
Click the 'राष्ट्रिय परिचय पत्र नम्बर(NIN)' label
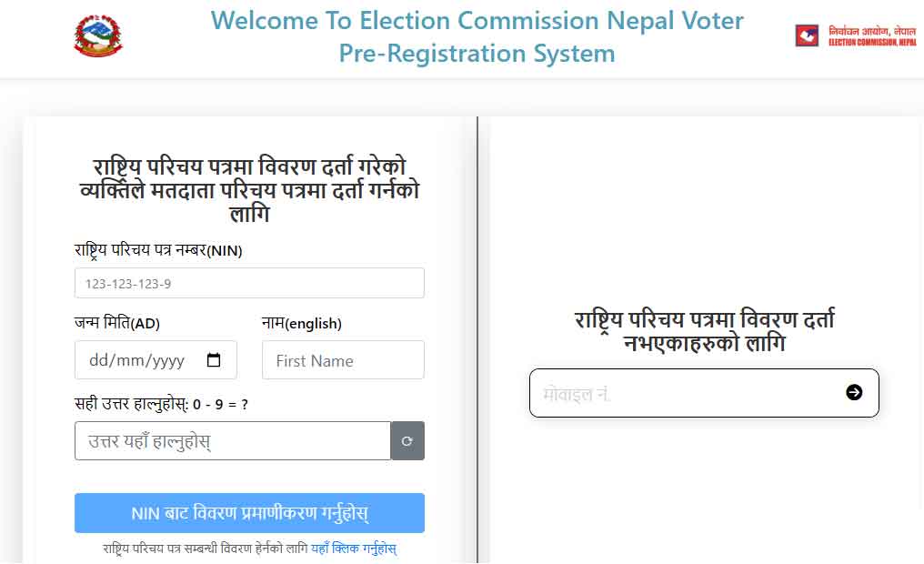(x=158, y=250)
